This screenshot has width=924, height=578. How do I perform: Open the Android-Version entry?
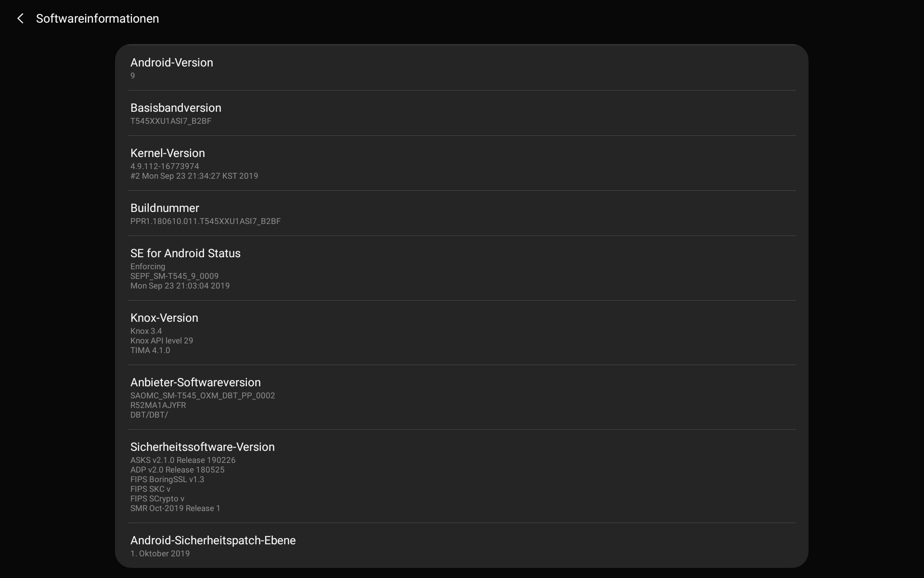coord(462,68)
